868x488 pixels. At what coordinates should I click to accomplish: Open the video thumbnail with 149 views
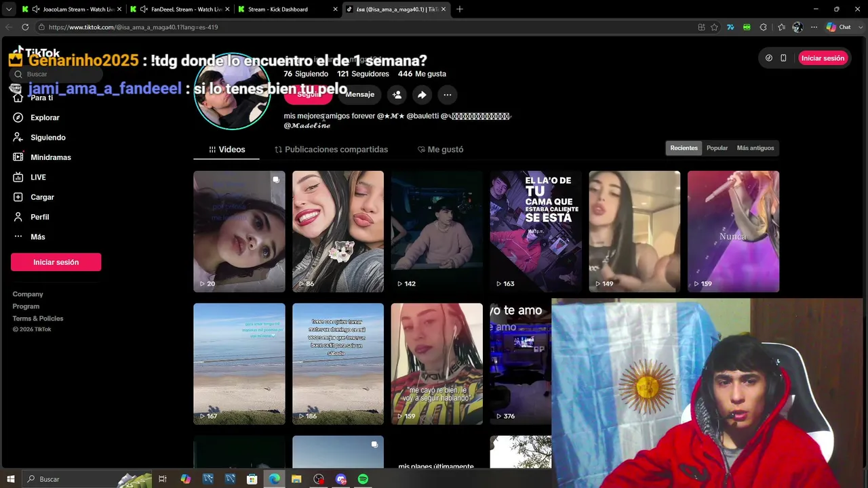click(x=635, y=231)
